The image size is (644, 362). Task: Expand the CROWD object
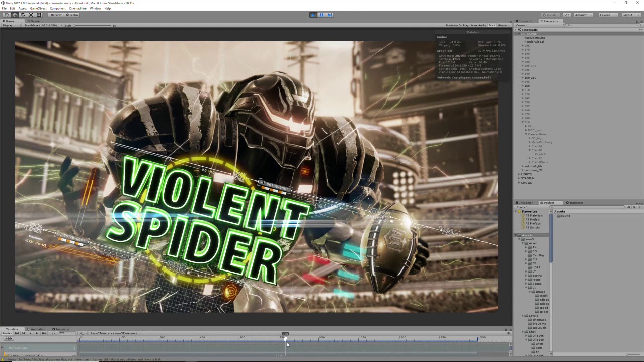(x=519, y=183)
